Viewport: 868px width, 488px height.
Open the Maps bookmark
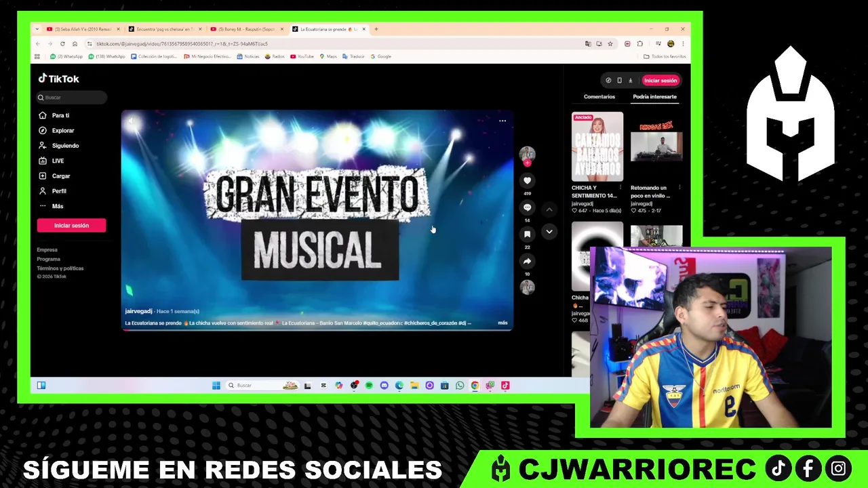[328, 56]
